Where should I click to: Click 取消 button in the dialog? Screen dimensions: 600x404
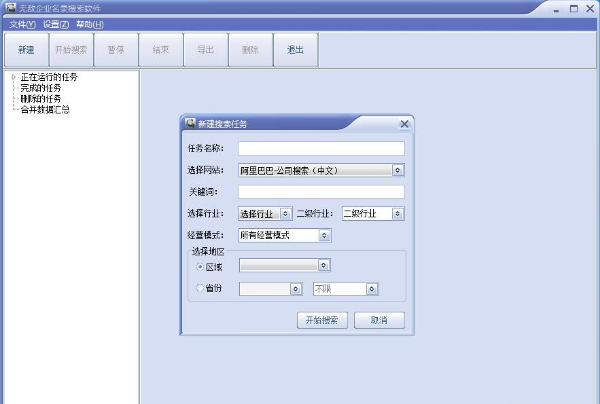point(379,321)
